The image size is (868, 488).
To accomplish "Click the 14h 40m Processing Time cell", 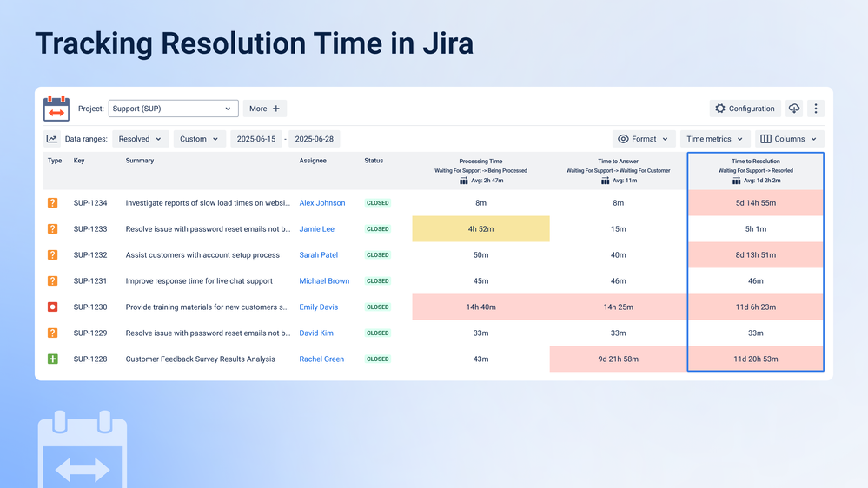I will 480,307.
